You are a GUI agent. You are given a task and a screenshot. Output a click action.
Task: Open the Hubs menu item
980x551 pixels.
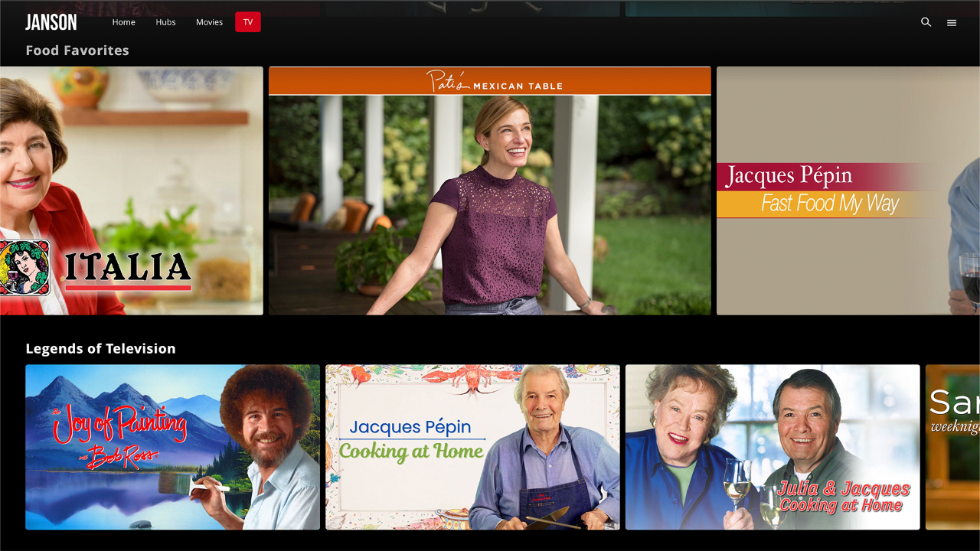pos(166,22)
